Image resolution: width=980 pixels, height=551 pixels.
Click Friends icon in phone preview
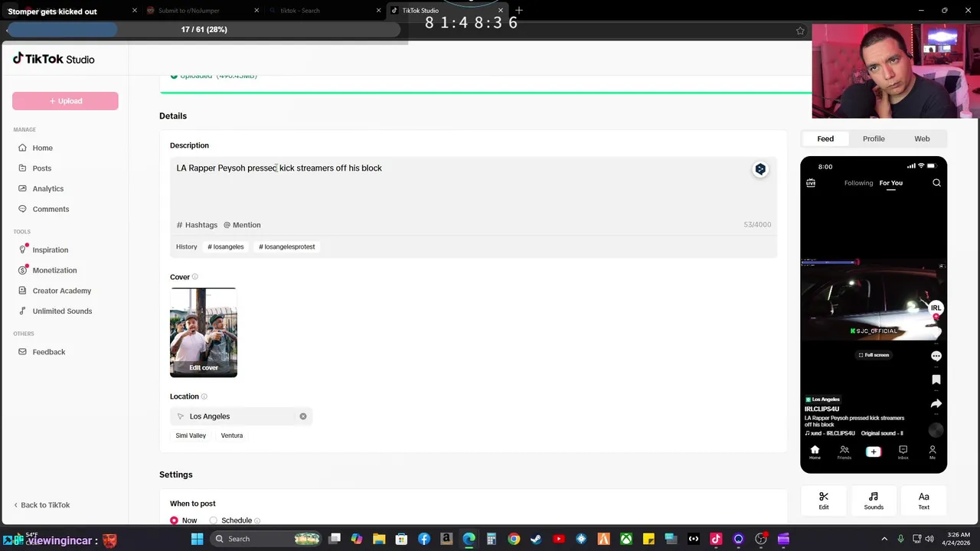[844, 452]
